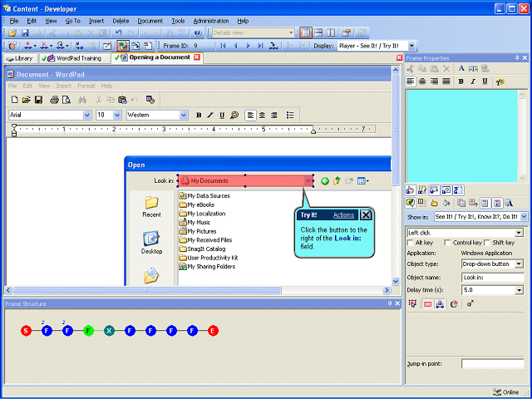Click the Library tab book icon
Screen dimensions: 532x399
click(x=10, y=58)
